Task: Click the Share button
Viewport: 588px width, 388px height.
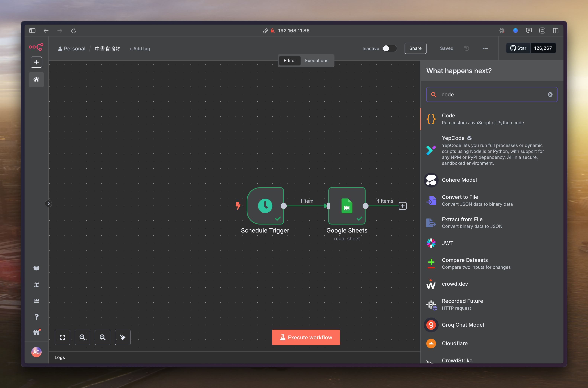Action: click(415, 49)
